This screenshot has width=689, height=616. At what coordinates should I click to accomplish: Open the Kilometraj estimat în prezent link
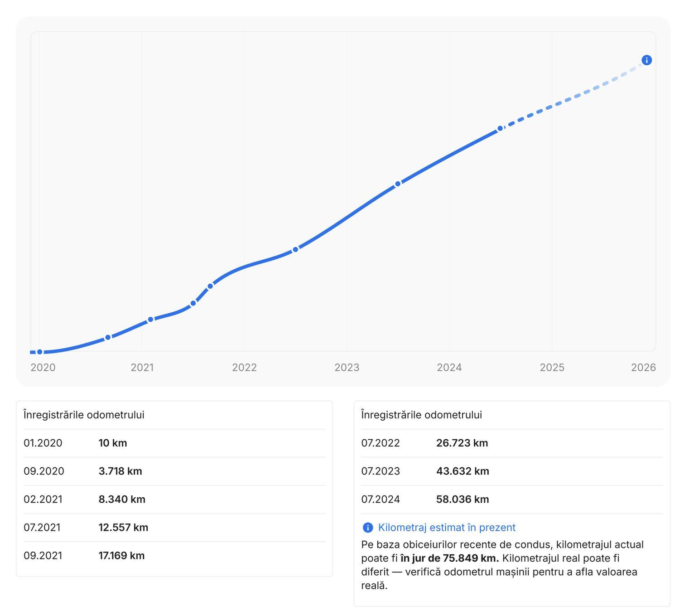coord(446,528)
